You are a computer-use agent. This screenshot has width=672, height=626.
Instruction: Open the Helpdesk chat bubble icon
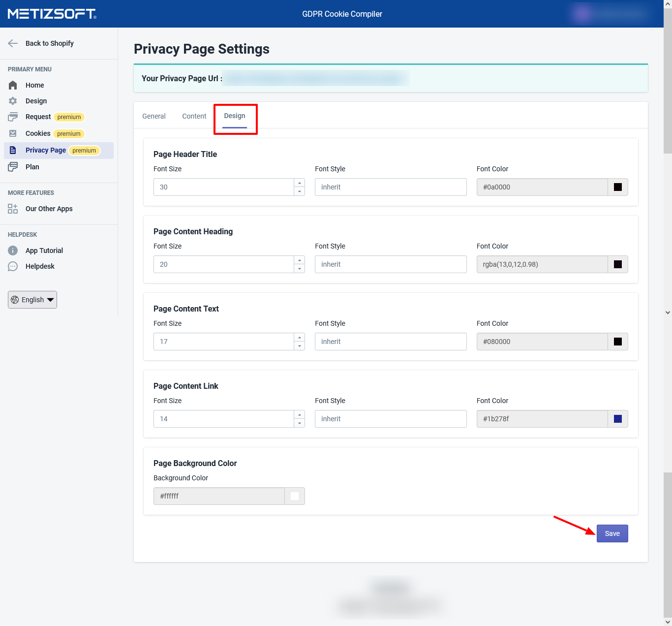pos(13,266)
